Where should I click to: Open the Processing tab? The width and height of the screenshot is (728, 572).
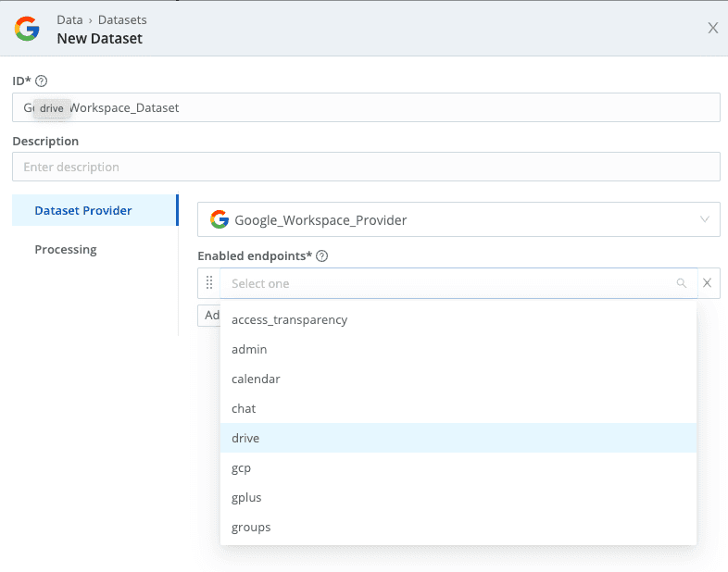tap(66, 249)
